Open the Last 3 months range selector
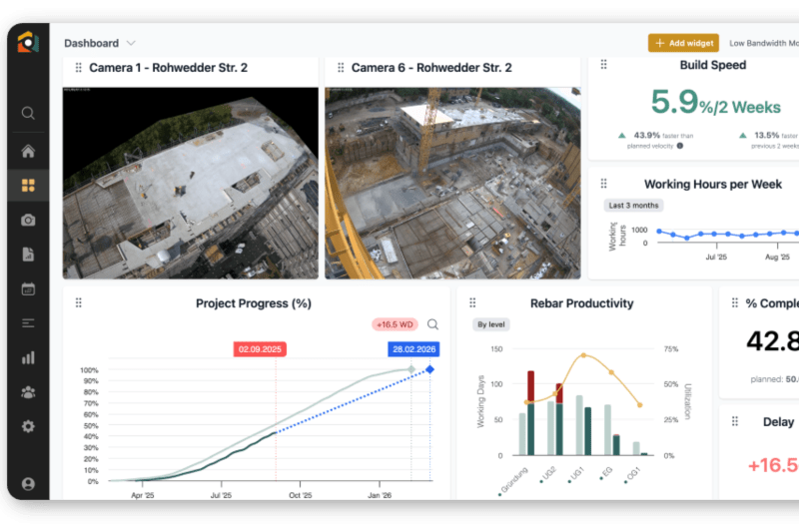The width and height of the screenshot is (799, 532). pos(633,206)
